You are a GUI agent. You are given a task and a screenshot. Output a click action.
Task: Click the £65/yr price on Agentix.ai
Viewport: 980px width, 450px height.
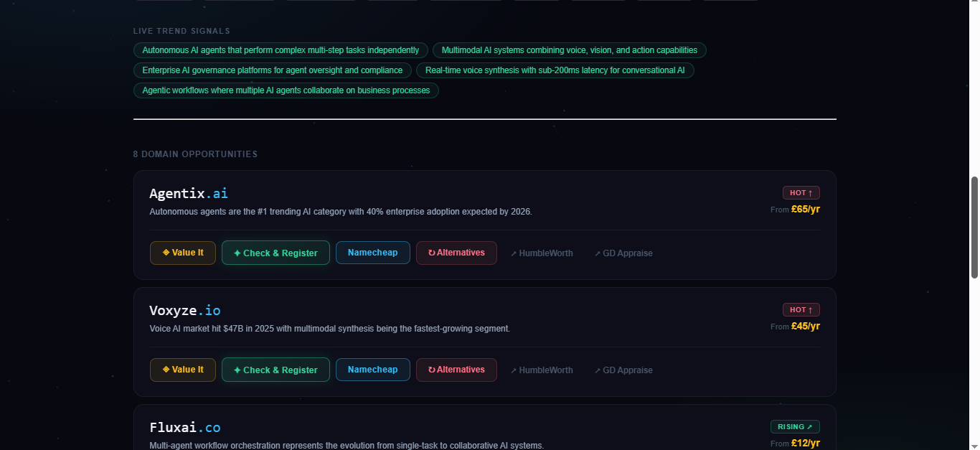point(805,209)
